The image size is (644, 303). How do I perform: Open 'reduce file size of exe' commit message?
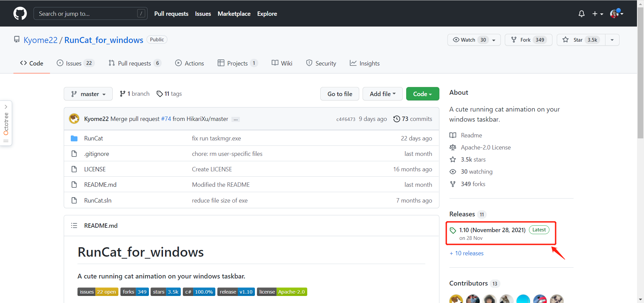tap(220, 201)
